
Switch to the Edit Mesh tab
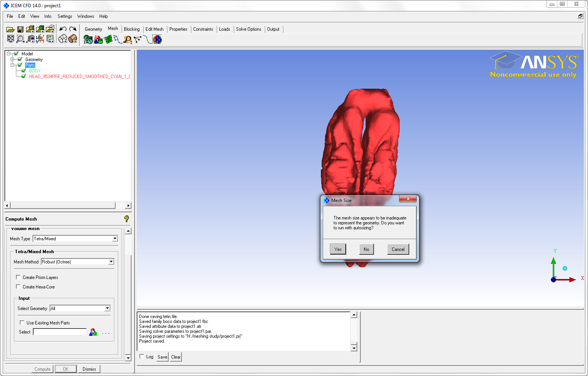pyautogui.click(x=155, y=29)
